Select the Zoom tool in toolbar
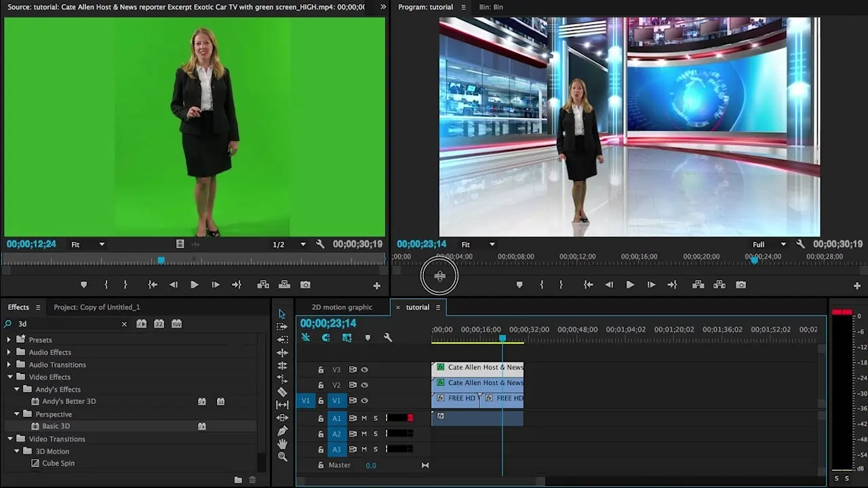The height and width of the screenshot is (488, 868). pyautogui.click(x=282, y=457)
